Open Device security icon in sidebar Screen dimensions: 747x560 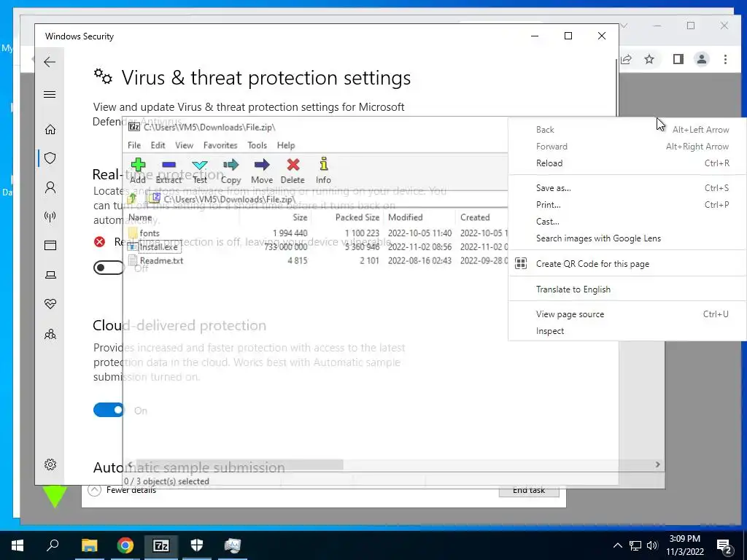tap(50, 275)
